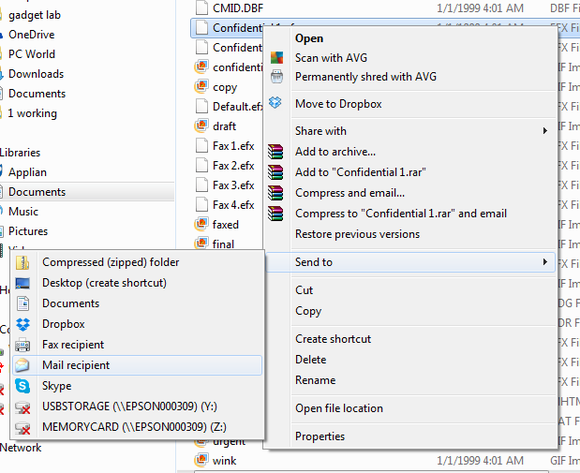The width and height of the screenshot is (580, 473).
Task: Click WinRAR icon next to Add to archive
Action: click(276, 152)
